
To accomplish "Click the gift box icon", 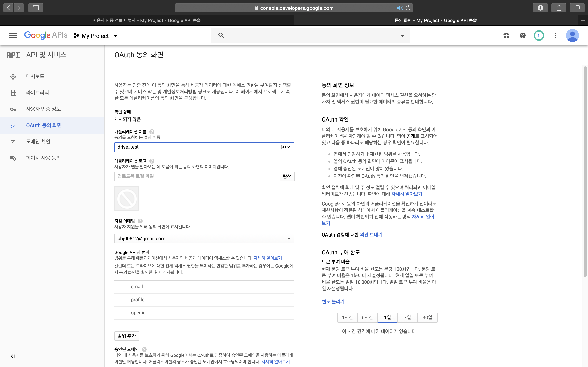I will 506,36.
